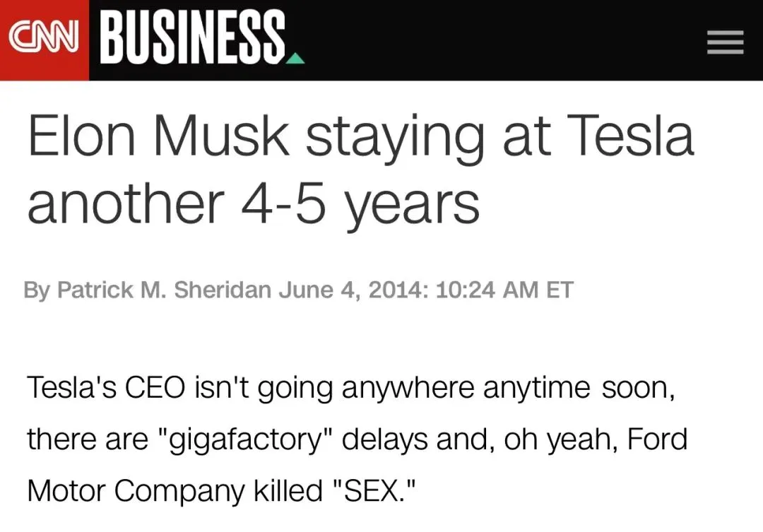Click the author name Patrick M. Sheridan
Image resolution: width=763 pixels, height=532 pixels.
point(164,290)
